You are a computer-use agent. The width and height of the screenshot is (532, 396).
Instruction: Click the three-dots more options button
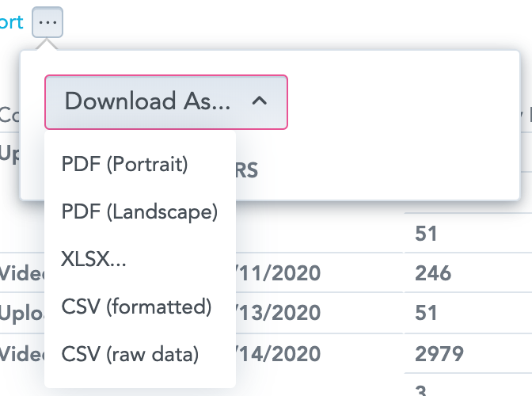pos(47,22)
